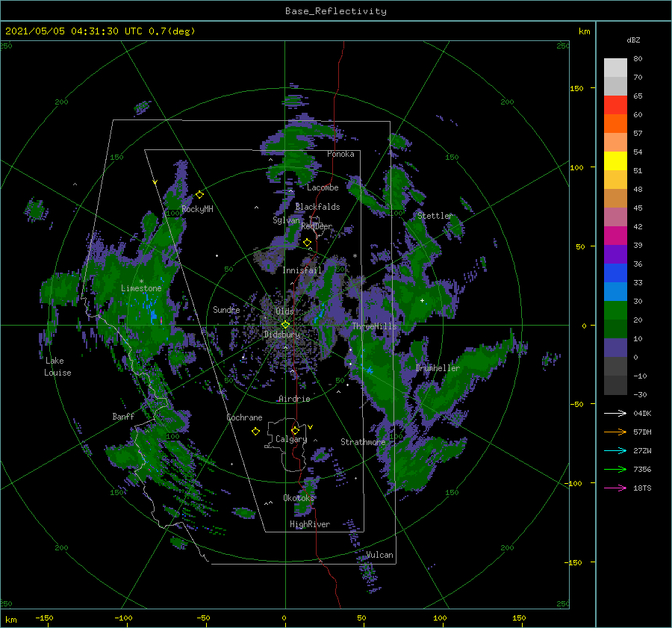672x628 pixels.
Task: Click the Sundre city label
Action: tap(226, 309)
